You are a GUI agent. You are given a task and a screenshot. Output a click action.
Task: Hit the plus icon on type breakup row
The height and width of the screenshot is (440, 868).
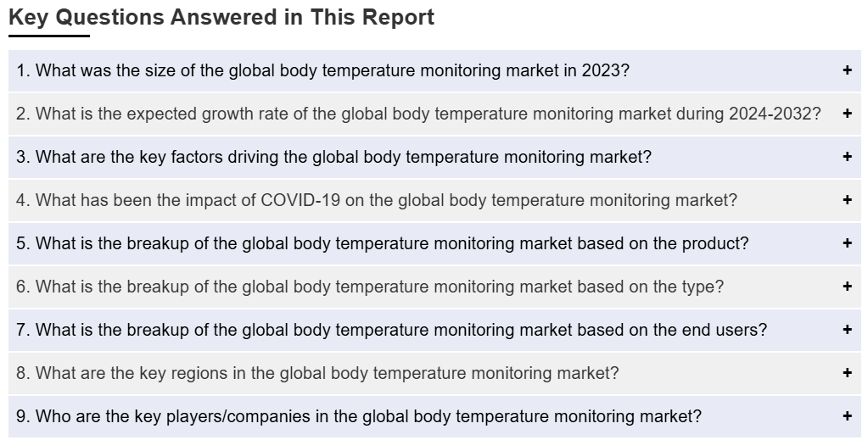coord(847,287)
